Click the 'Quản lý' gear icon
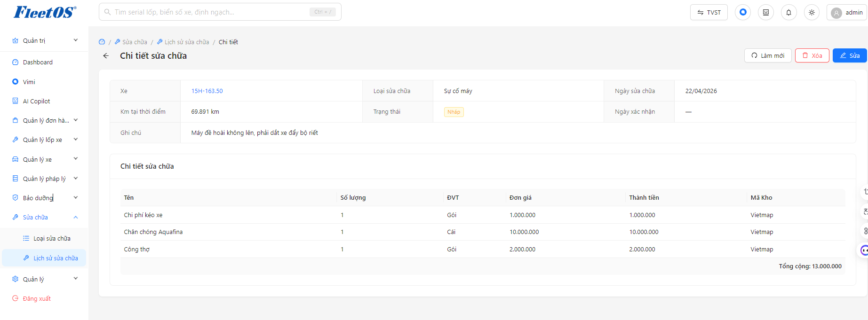Viewport: 868px width, 320px height. click(15, 279)
